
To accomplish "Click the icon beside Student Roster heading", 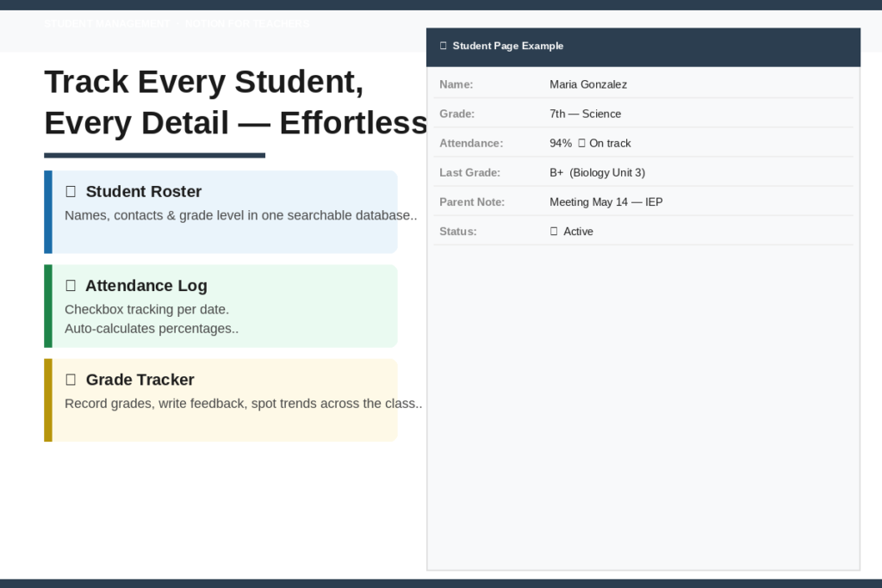I will click(71, 192).
